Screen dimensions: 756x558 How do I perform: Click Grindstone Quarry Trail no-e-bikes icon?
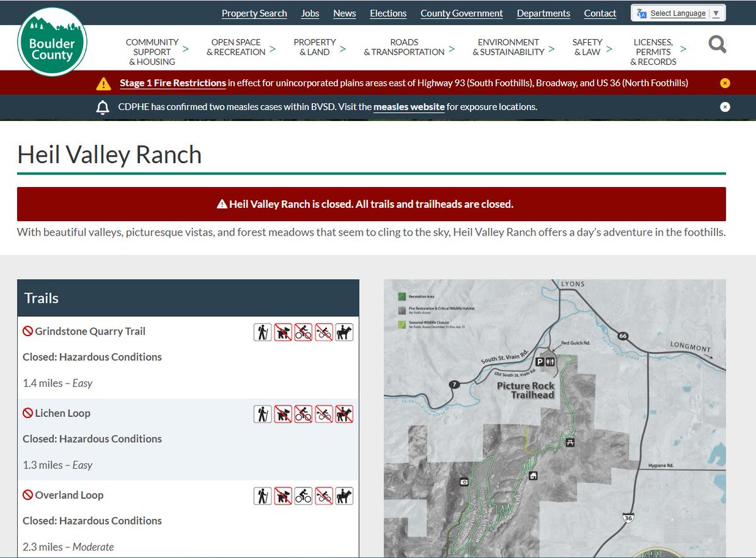(x=324, y=332)
